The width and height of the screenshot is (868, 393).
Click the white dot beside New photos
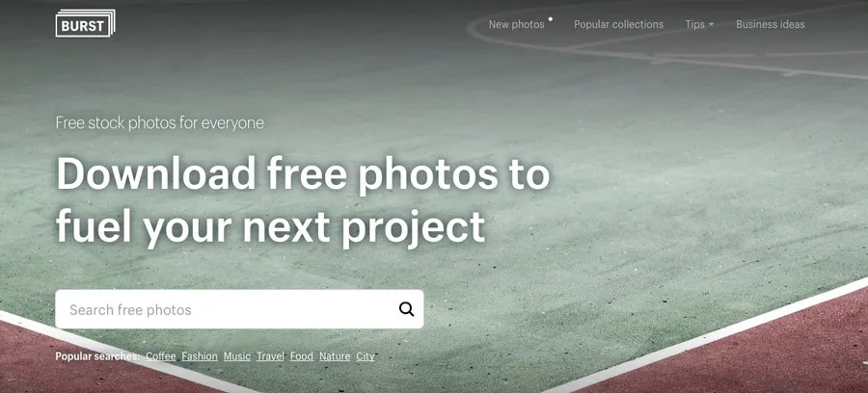pyautogui.click(x=551, y=19)
